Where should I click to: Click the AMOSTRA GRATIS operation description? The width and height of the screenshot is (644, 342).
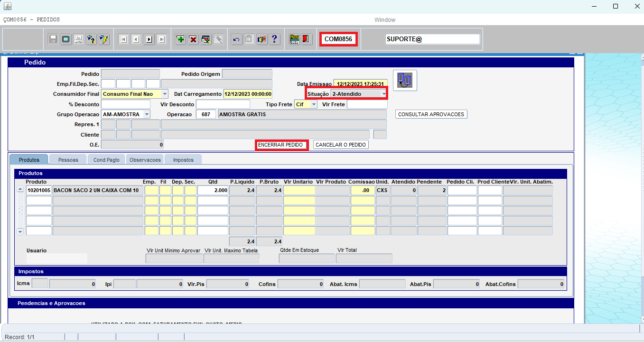tap(302, 114)
